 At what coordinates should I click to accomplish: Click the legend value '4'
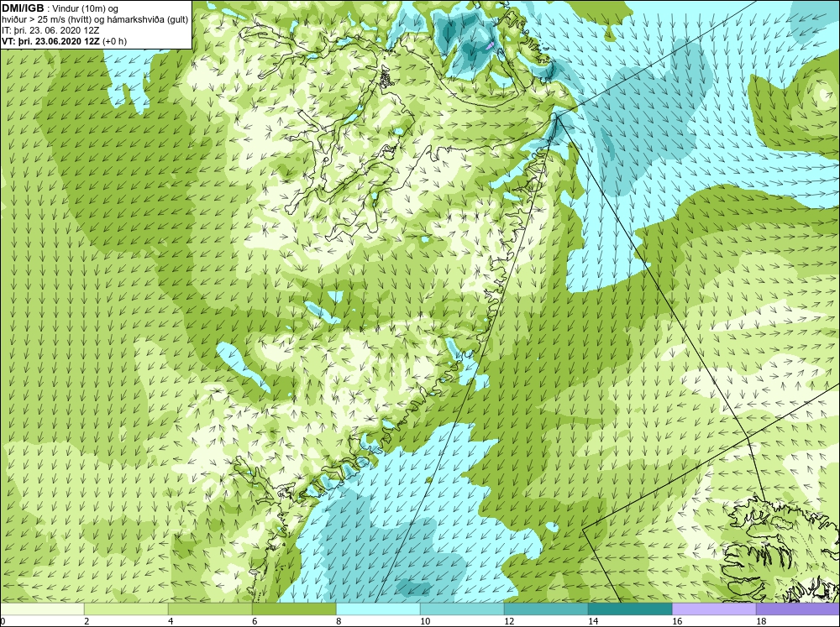point(171,621)
